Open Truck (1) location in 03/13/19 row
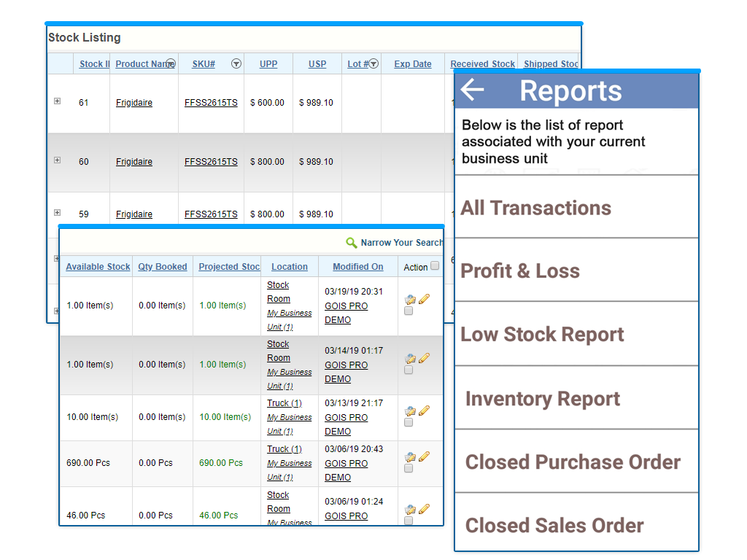 click(284, 402)
